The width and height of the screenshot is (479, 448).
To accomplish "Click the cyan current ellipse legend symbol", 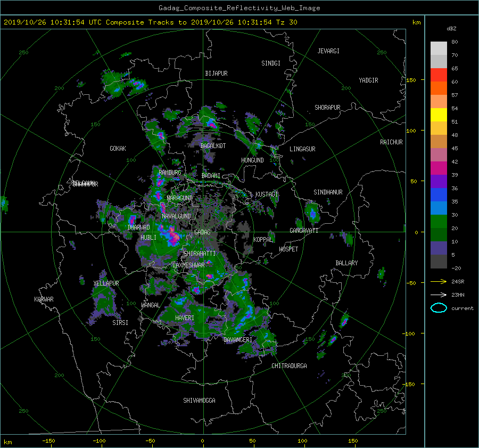I will 439,308.
